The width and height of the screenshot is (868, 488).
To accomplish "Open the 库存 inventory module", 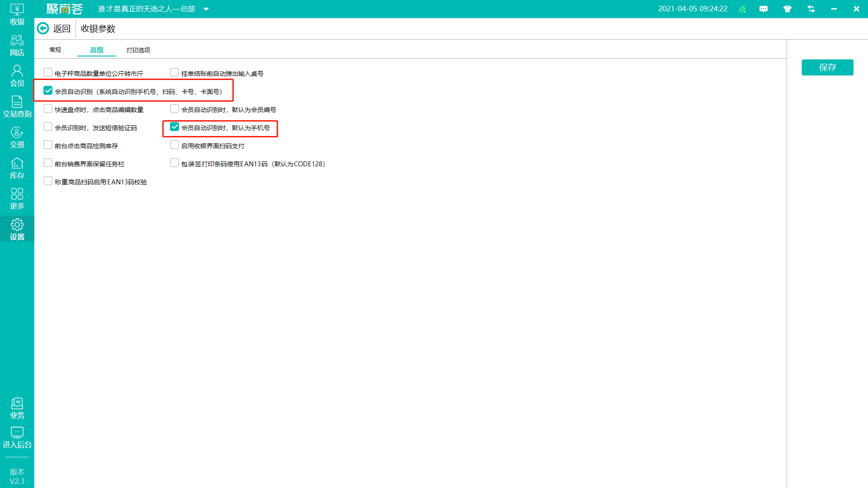I will (17, 168).
